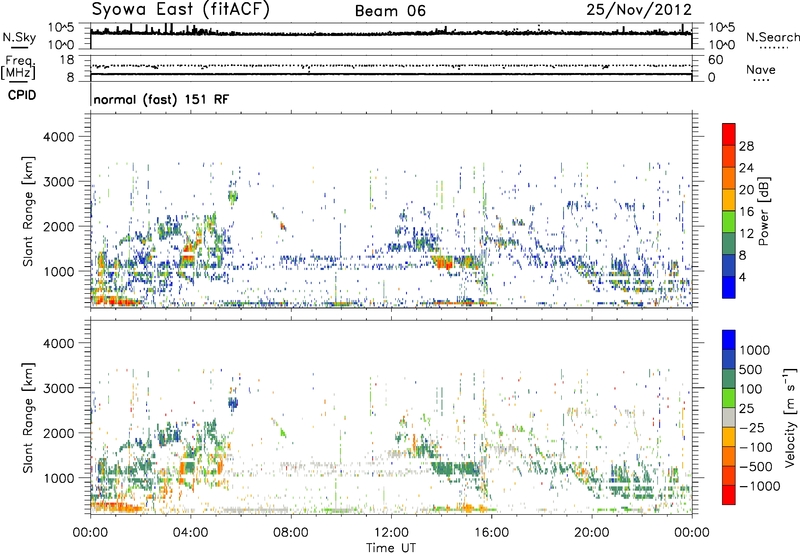The height and width of the screenshot is (554, 800).
Task: Click the 'N.Search' legend label
Action: coord(772,37)
